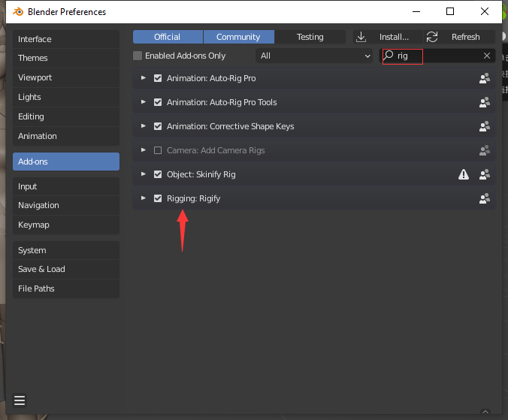Toggle the Community support filter
Viewport: 508px width, 420px height.
tap(239, 37)
